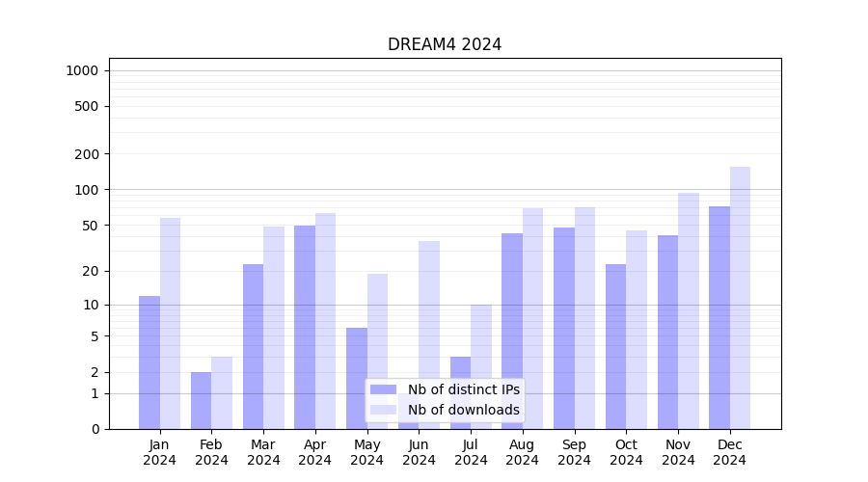The image size is (868, 482).
Task: Click the 1000 y-axis tick label
Action: click(x=82, y=70)
